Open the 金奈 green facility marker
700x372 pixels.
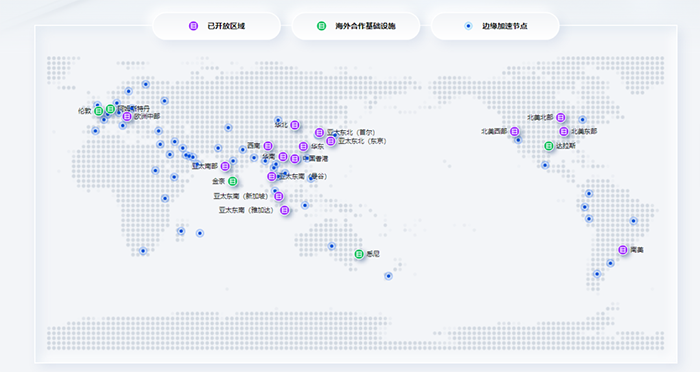233,181
